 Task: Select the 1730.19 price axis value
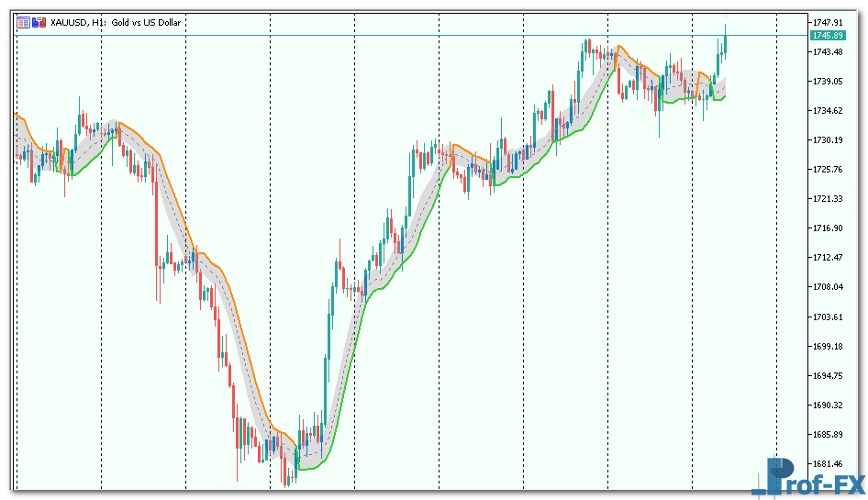[827, 139]
